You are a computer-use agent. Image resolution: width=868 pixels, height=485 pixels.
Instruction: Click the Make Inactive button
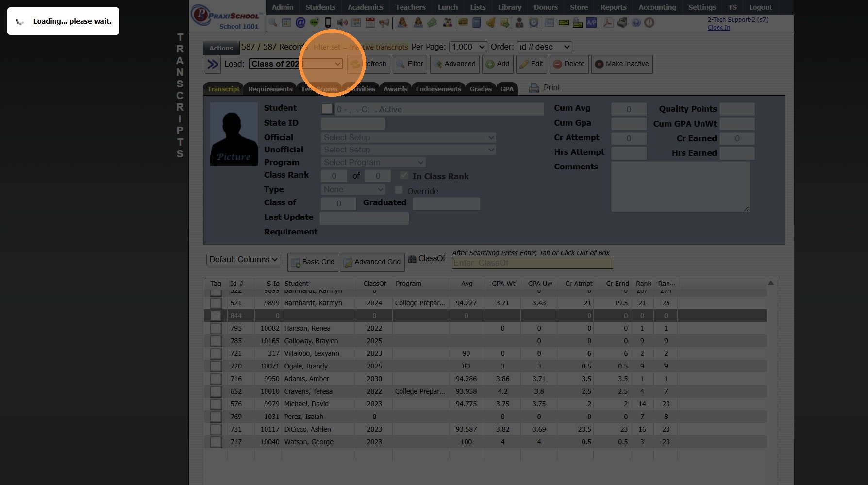point(622,64)
